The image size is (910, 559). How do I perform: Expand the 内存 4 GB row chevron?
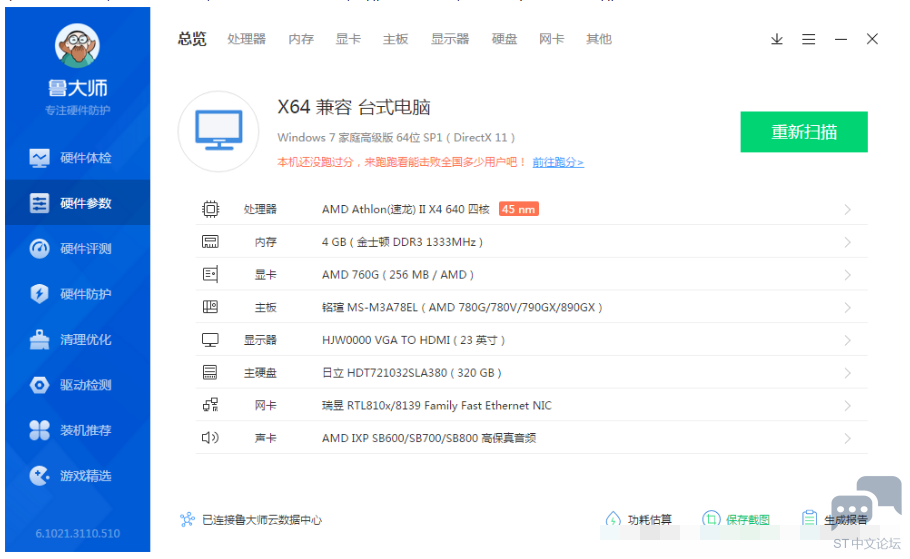847,242
